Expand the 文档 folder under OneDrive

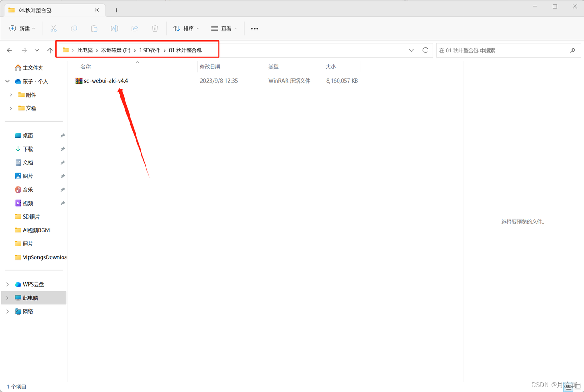point(11,109)
